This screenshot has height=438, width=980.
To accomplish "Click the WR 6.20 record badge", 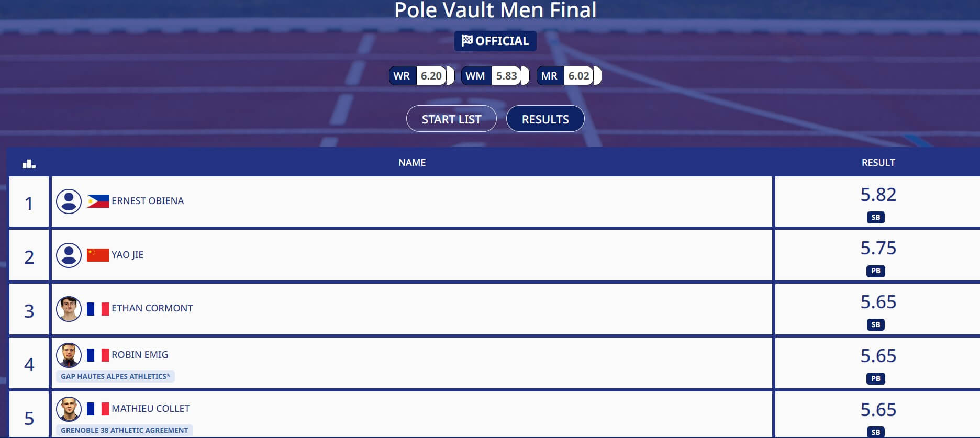I will [x=421, y=76].
